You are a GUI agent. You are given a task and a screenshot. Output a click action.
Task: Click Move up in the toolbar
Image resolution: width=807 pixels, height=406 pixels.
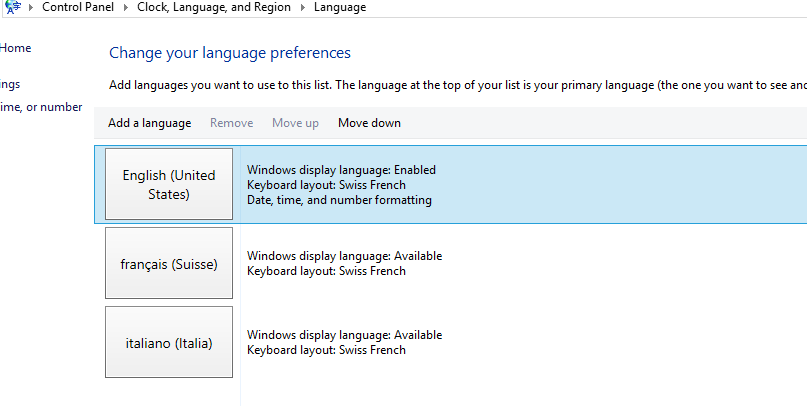[295, 123]
